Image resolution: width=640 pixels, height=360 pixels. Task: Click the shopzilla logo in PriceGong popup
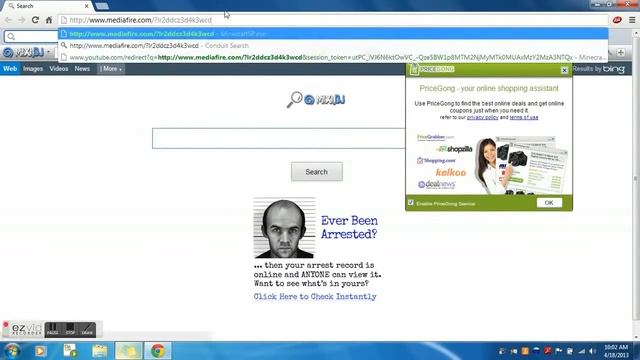click(454, 149)
